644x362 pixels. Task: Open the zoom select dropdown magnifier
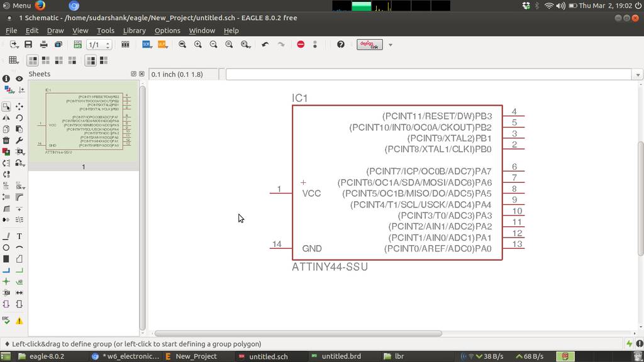(x=246, y=45)
